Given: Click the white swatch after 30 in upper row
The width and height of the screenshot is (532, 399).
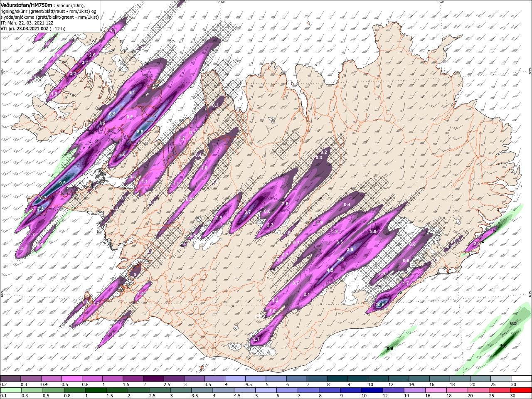Looking at the screenshot, I should [521, 379].
